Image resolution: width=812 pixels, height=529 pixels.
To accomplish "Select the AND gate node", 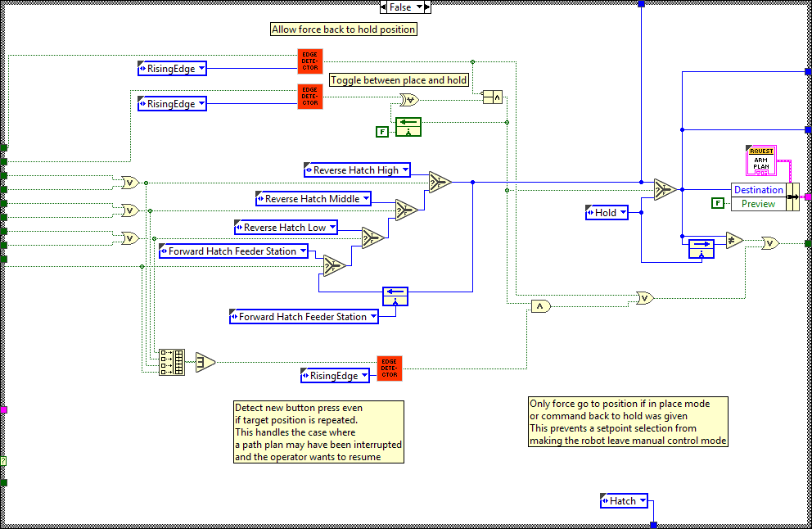I will 540,306.
